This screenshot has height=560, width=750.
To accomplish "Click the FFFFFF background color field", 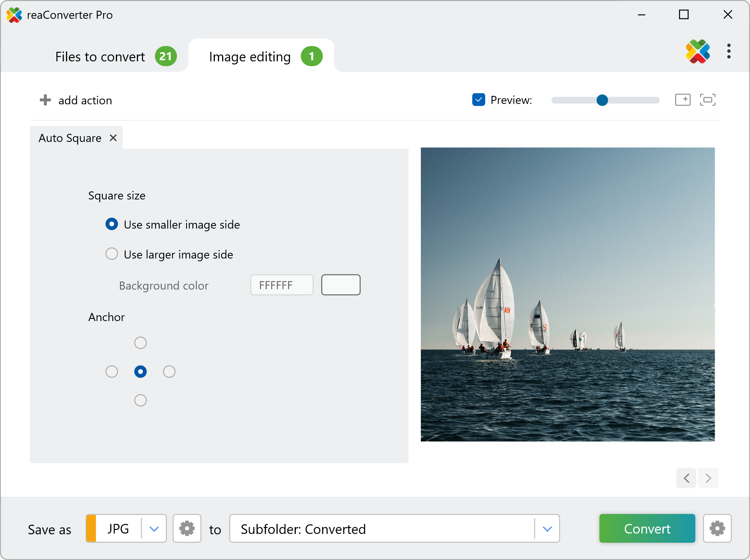I will 282,285.
